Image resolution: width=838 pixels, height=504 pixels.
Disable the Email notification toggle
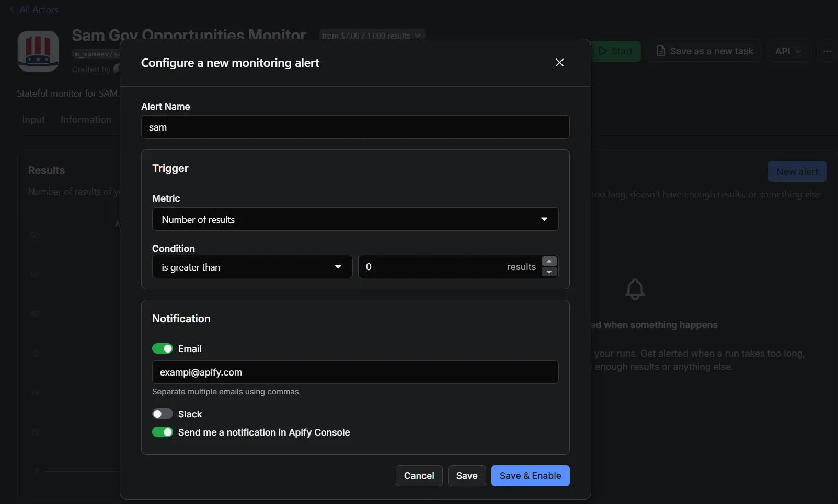tap(163, 348)
